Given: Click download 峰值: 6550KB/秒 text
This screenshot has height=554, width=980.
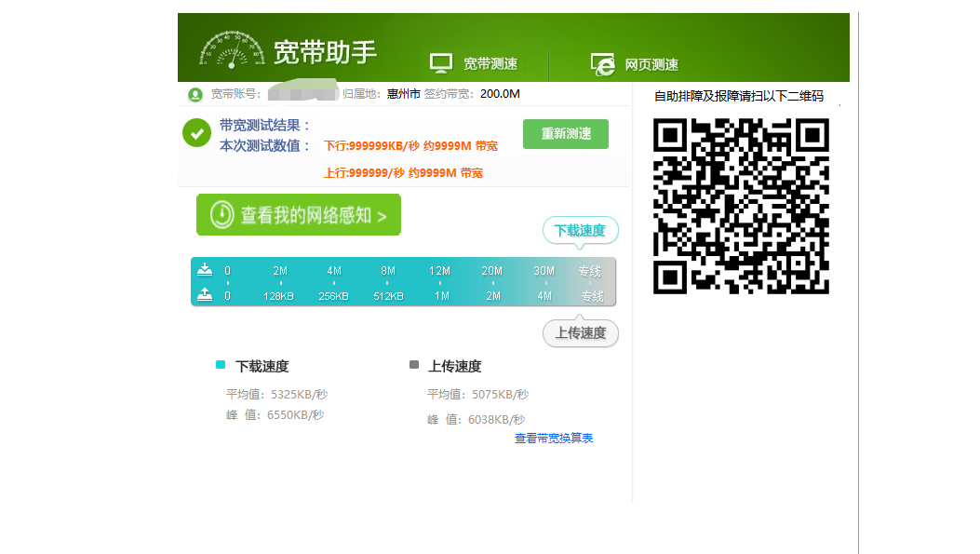Looking at the screenshot, I should 275,415.
